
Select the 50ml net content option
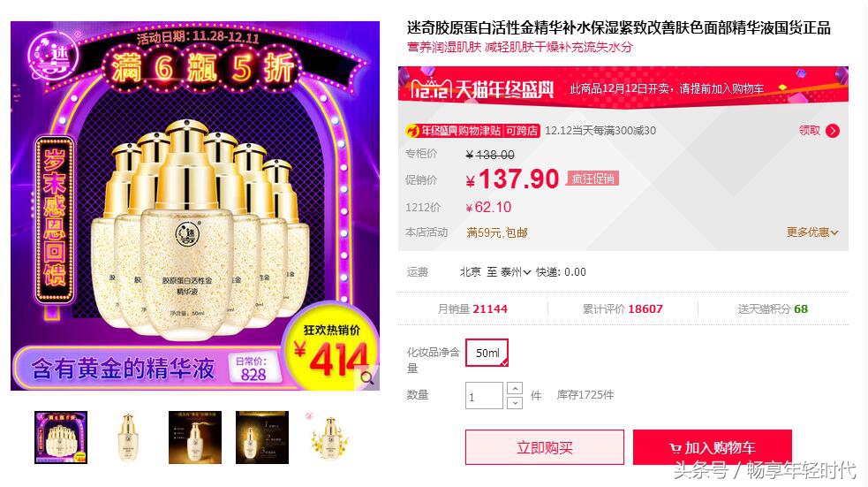click(x=487, y=353)
